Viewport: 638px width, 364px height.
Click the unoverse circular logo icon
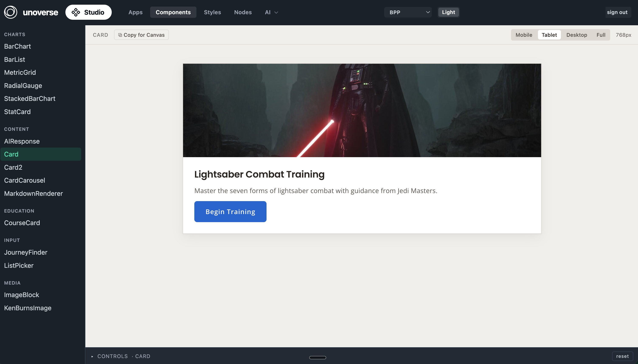pyautogui.click(x=10, y=12)
